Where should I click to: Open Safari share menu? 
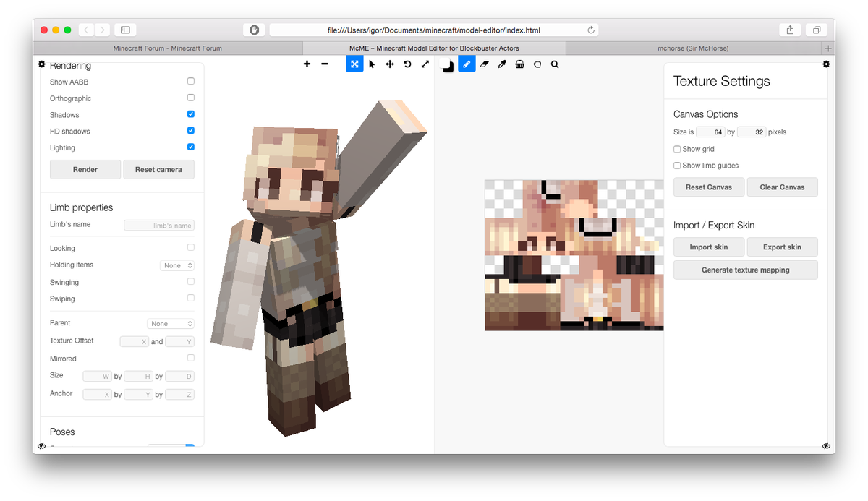point(790,30)
